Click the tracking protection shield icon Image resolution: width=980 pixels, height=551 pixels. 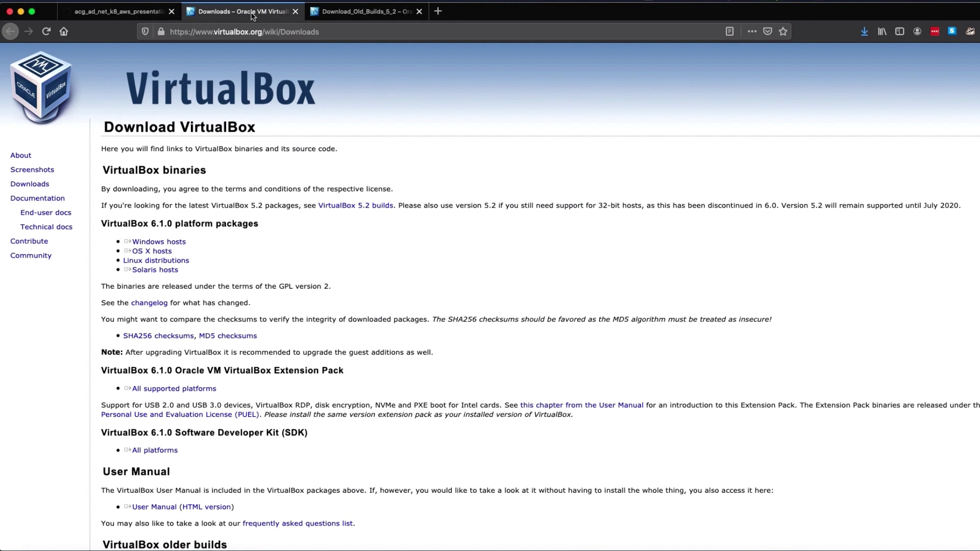click(x=145, y=32)
